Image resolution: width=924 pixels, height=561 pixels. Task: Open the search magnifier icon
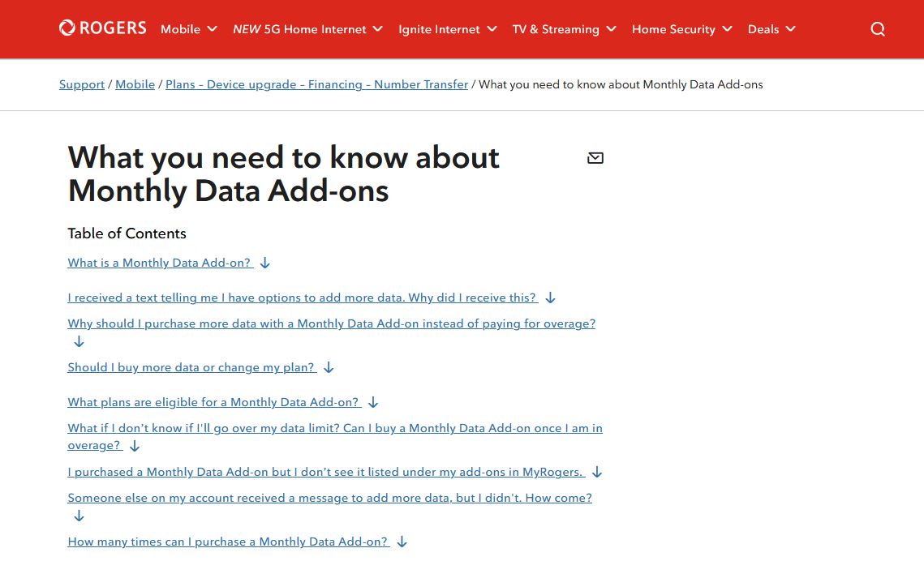pos(877,28)
